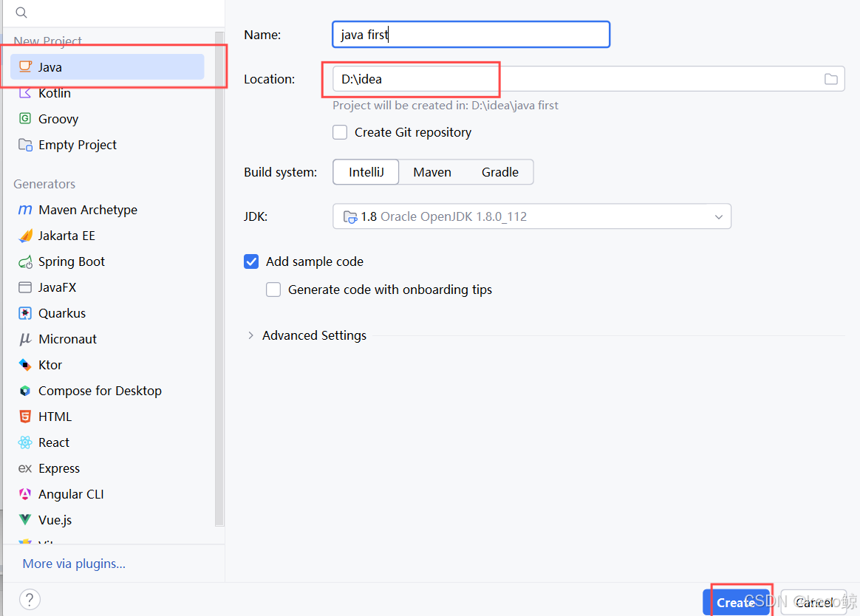This screenshot has width=860, height=616.
Task: Select React generator label
Action: tap(54, 442)
